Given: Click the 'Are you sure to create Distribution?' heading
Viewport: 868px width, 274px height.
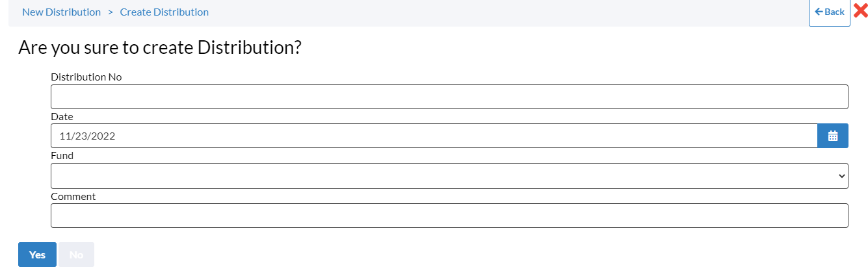Looking at the screenshot, I should 160,47.
